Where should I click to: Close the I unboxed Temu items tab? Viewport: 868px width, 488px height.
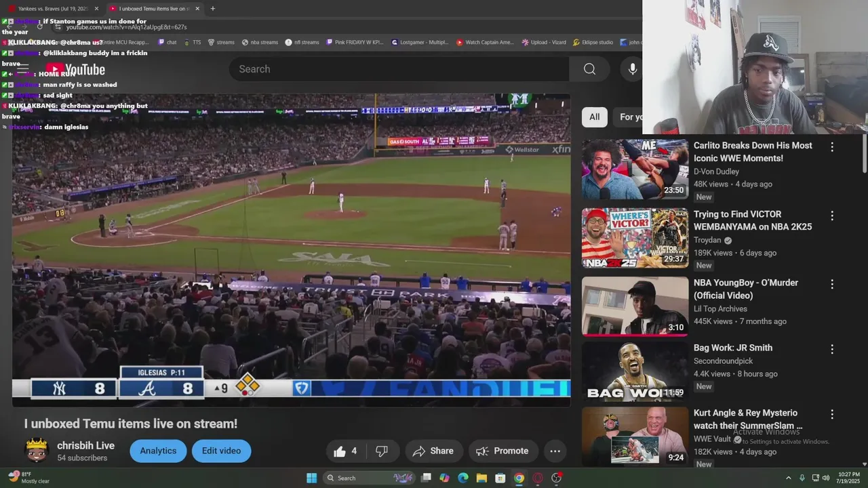point(197,9)
